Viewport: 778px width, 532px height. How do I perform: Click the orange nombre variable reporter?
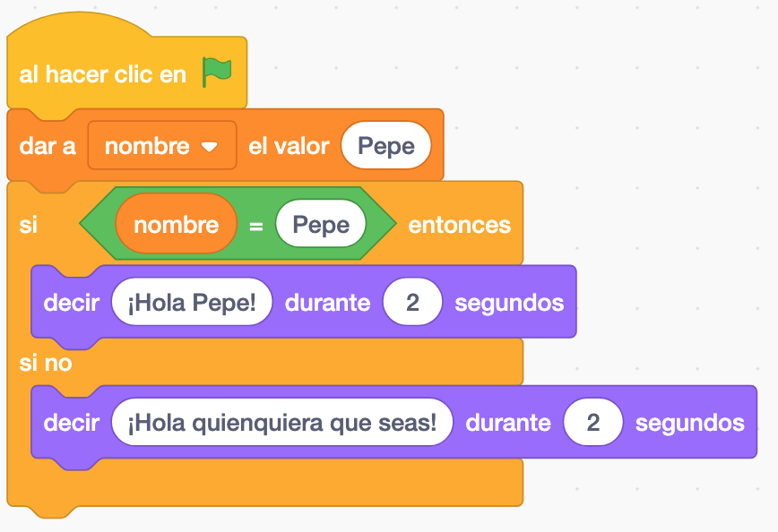176,224
